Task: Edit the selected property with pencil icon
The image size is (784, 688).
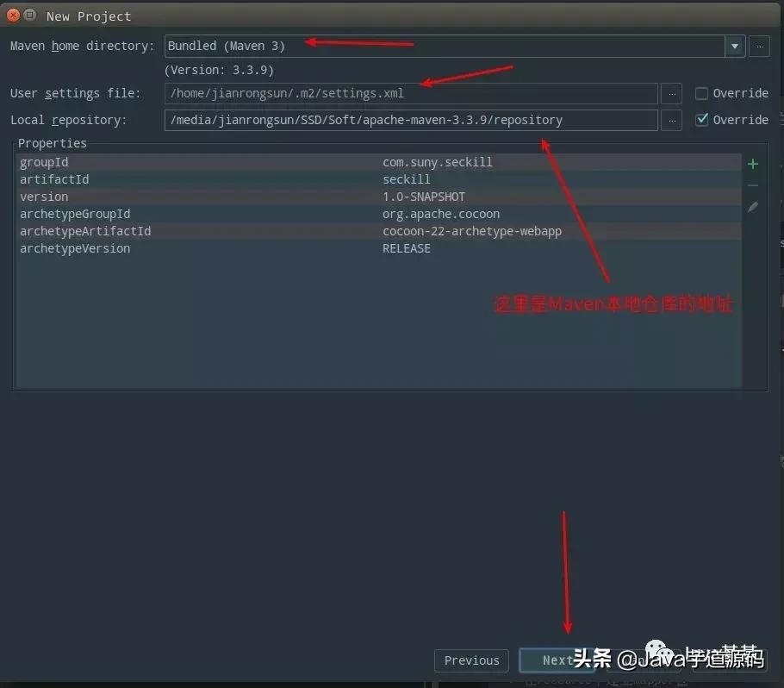Action: tap(753, 207)
